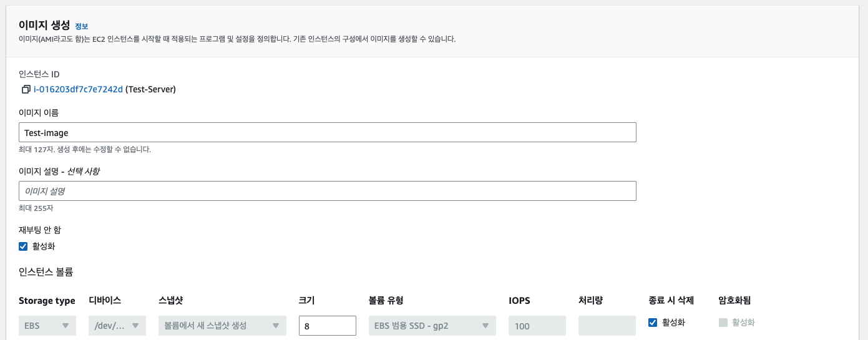Image resolution: width=868 pixels, height=340 pixels.
Task: Click the empty 처리량 field
Action: (x=607, y=326)
